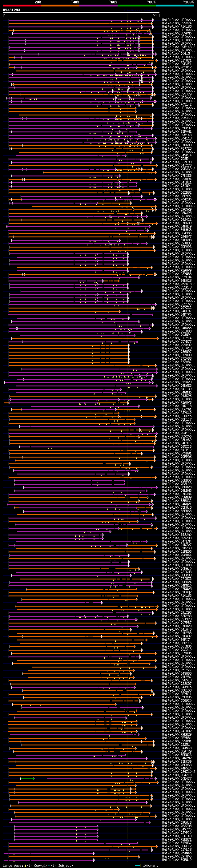Click hit label UniRef100_C4E3E6
The image size is (197, 868).
point(177,443)
